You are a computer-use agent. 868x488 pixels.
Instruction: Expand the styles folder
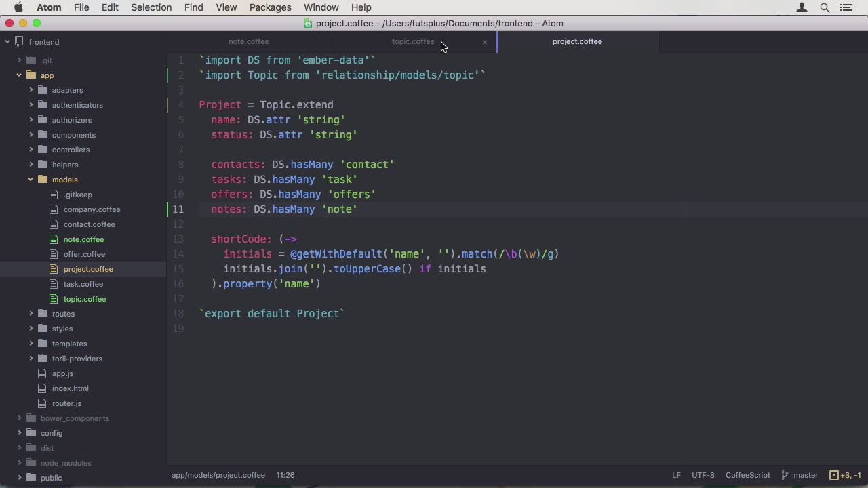pos(31,329)
